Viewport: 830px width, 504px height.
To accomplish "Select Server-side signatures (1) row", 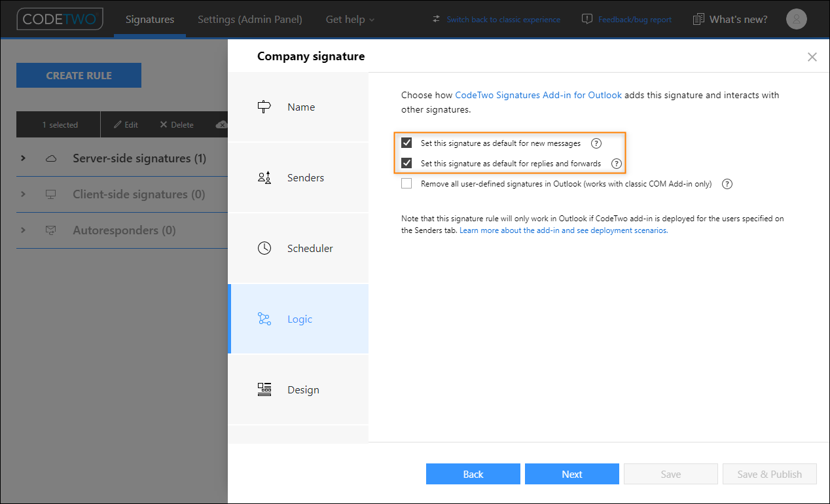I will click(x=122, y=158).
